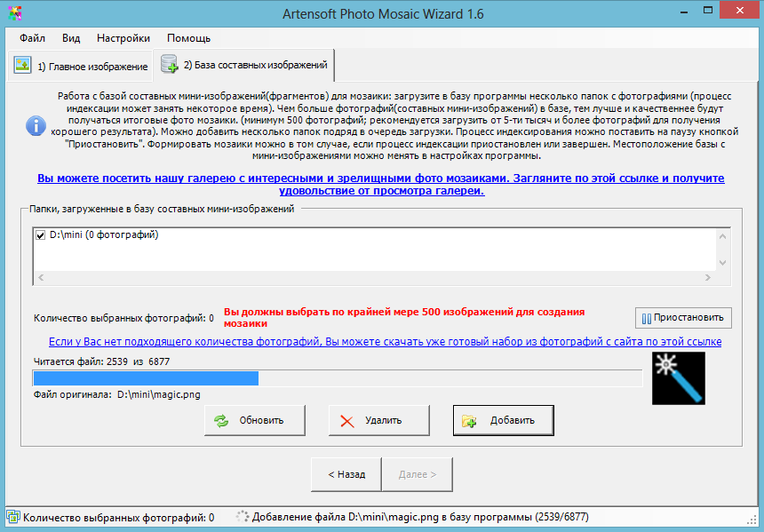Click 'Читается файл: 2539 из 6877' text
Screen dimensions: 764x532
point(101,361)
